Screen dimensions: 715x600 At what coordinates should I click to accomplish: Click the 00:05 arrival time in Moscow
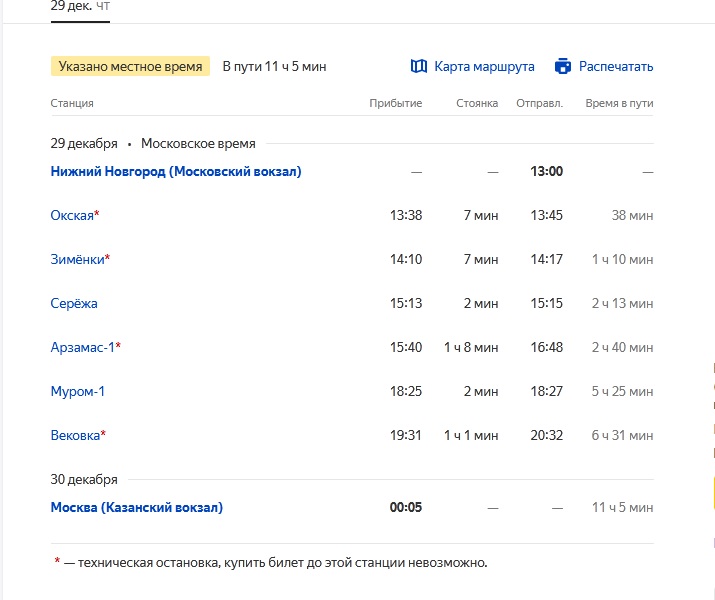(406, 507)
